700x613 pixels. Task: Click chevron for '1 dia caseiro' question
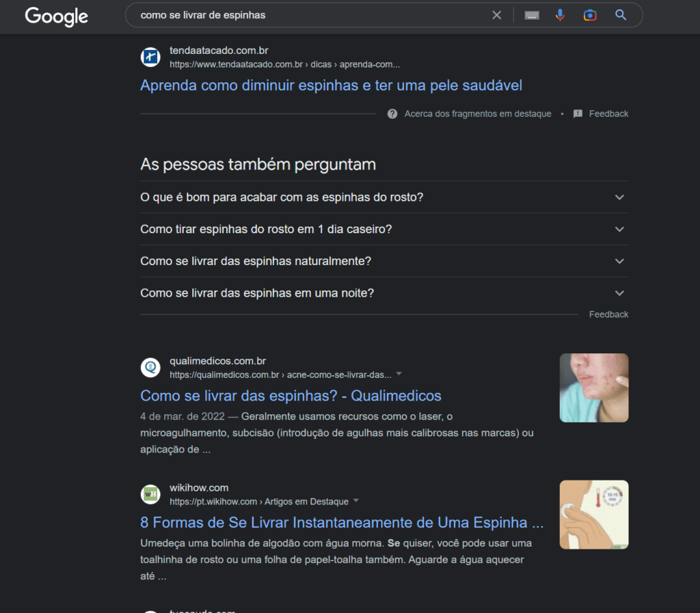(x=619, y=230)
